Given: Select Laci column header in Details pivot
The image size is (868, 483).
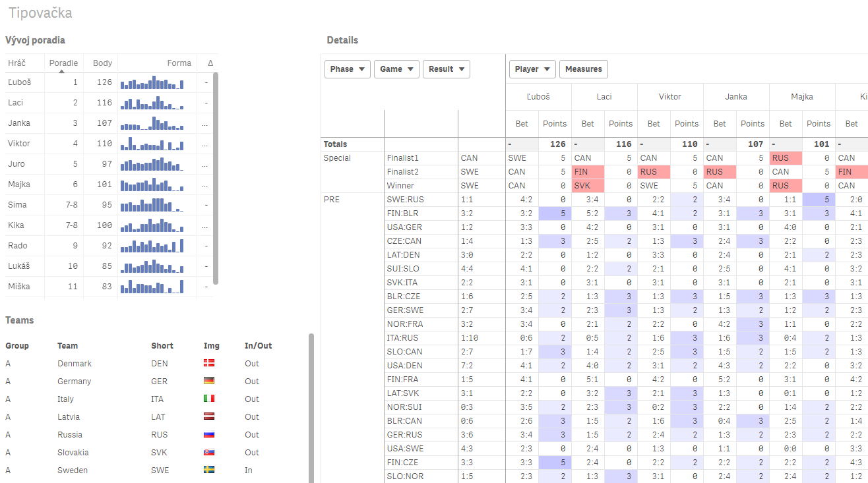Looking at the screenshot, I should (604, 96).
